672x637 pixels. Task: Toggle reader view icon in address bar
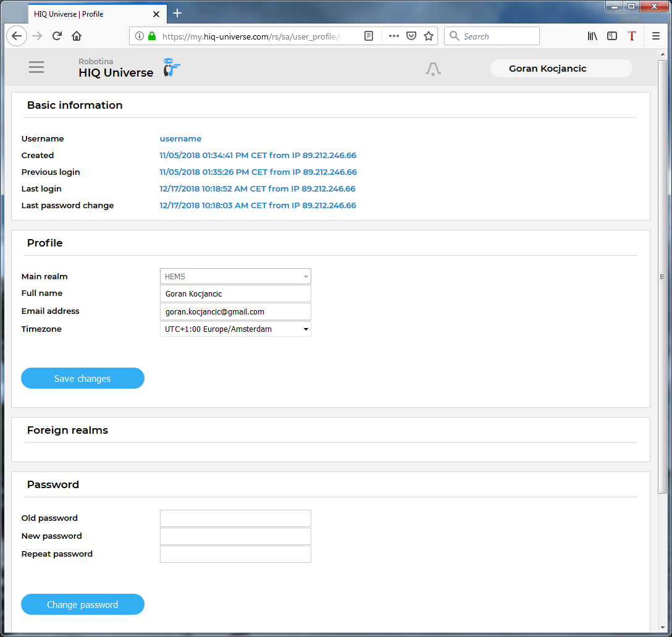coord(369,36)
